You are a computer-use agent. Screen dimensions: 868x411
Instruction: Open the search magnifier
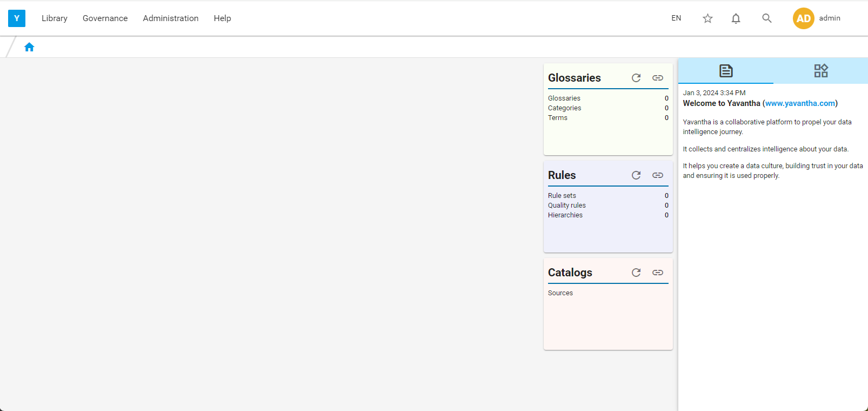(x=766, y=18)
